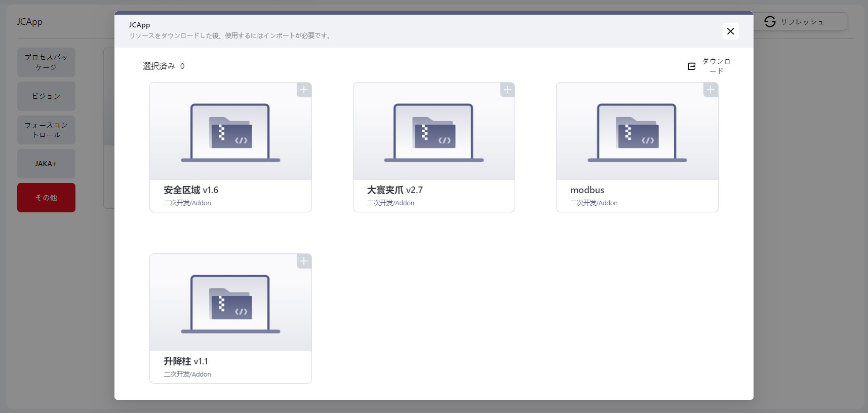The image size is (868, 413).
Task: Click the 安全区域 laptop folder thumbnail
Action: 230,133
